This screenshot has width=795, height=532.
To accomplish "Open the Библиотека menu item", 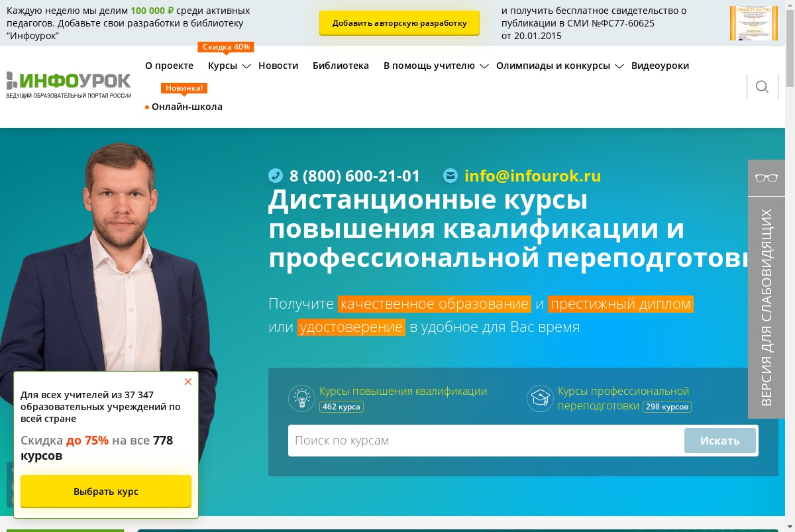I will 341,66.
